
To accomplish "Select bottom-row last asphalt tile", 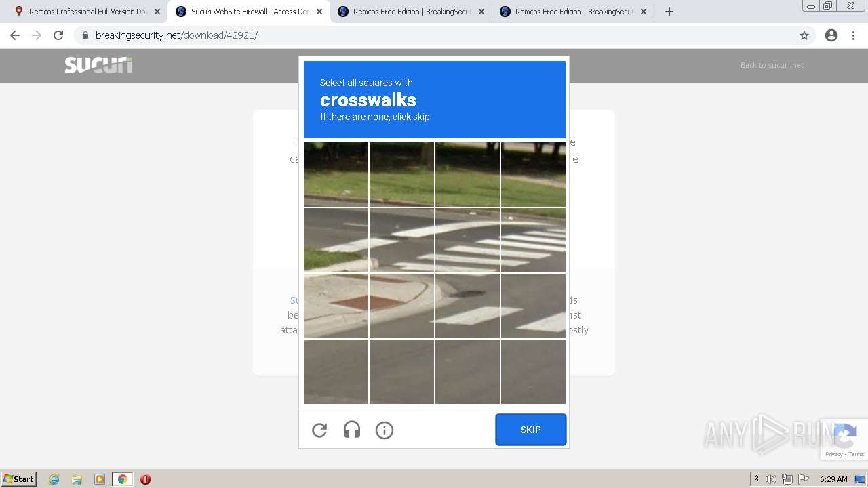I will (533, 371).
